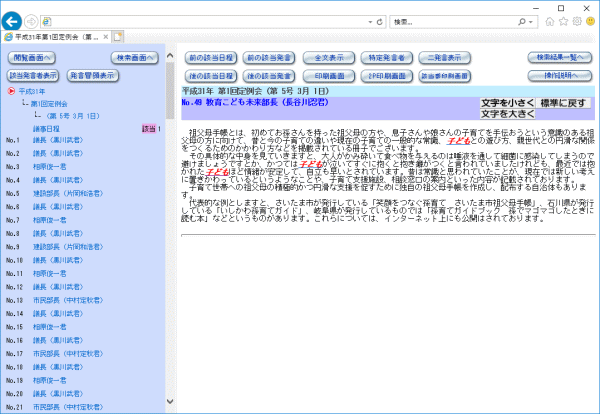Open speaker link for No.6

tap(58, 207)
